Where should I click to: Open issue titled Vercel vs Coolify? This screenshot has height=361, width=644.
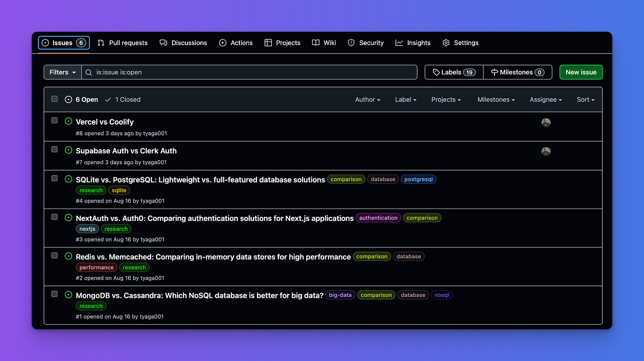pos(105,122)
